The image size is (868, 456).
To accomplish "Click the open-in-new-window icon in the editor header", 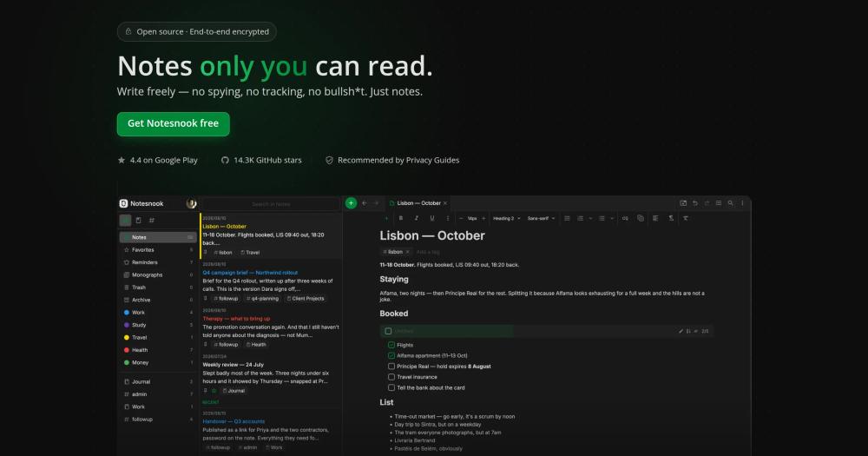I will click(x=683, y=203).
